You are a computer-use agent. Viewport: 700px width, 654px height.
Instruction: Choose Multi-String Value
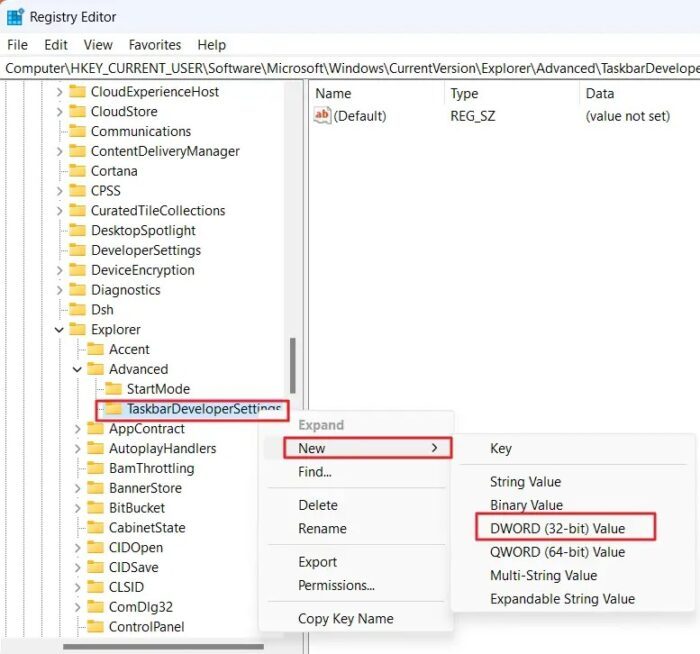[543, 575]
